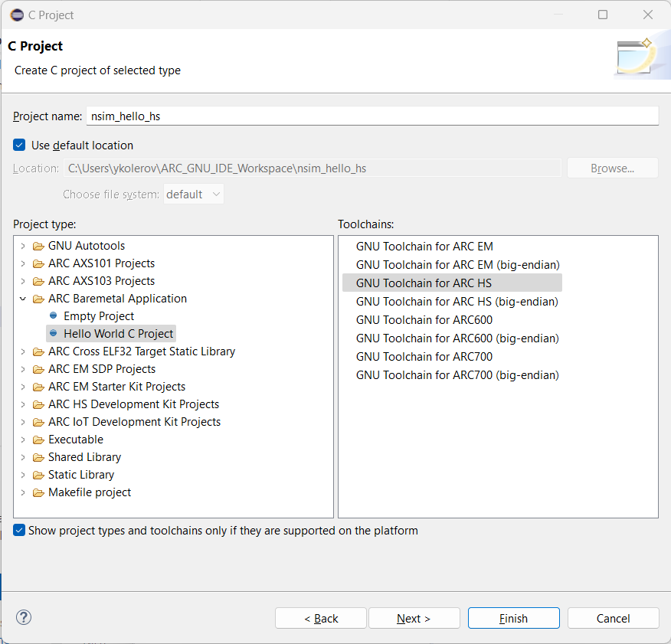Screen dimensions: 671x644
Task: Cancel the C Project wizard
Action: pyautogui.click(x=613, y=618)
